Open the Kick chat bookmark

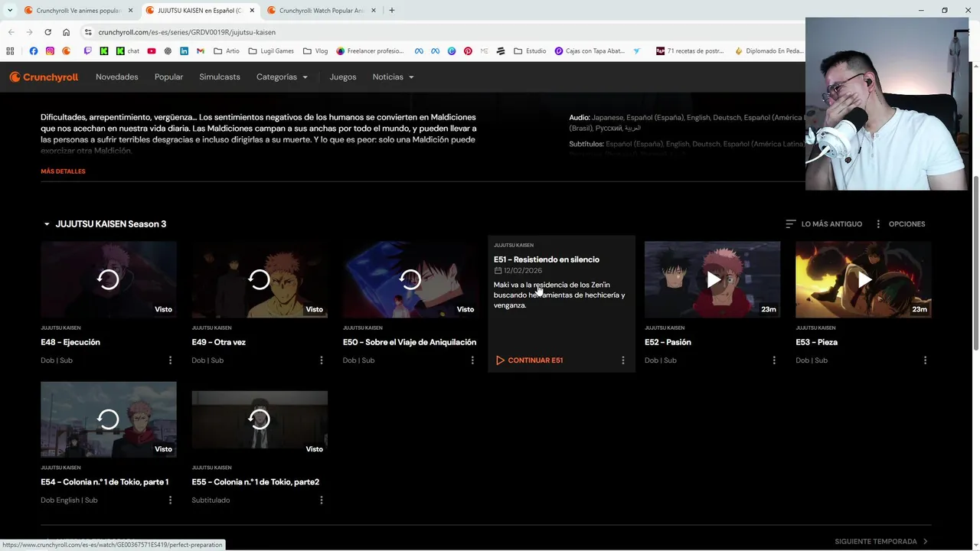click(x=128, y=51)
